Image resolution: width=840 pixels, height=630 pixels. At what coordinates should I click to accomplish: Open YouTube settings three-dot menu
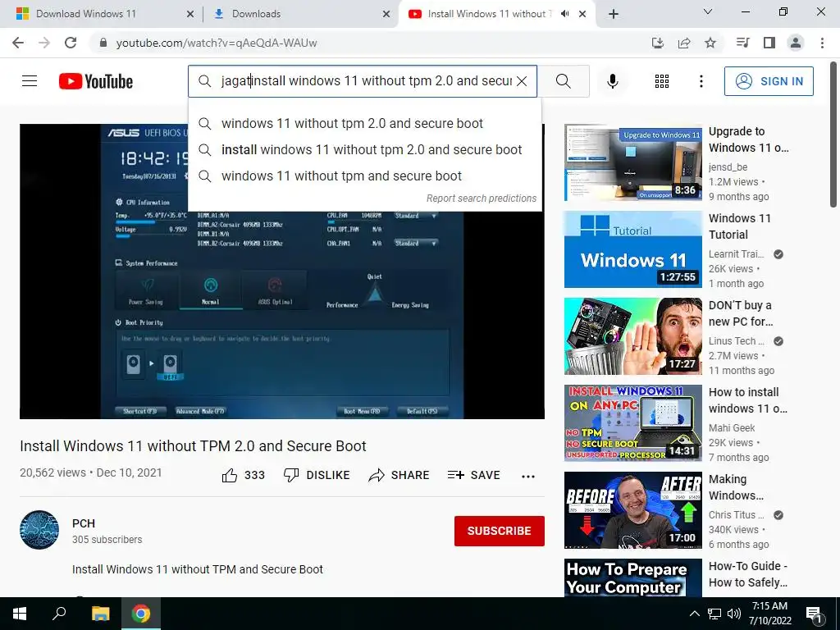pyautogui.click(x=701, y=81)
